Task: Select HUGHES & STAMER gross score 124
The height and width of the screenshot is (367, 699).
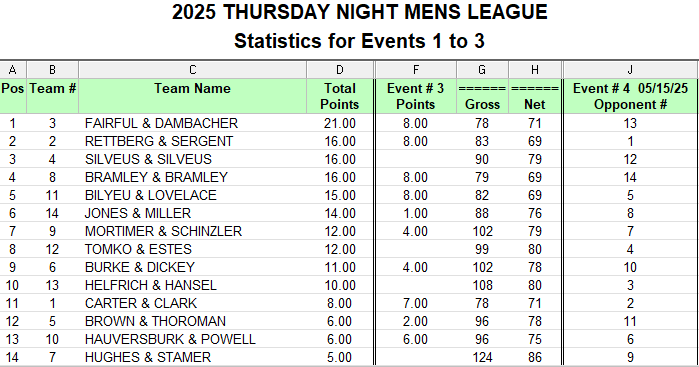Action: (x=482, y=357)
